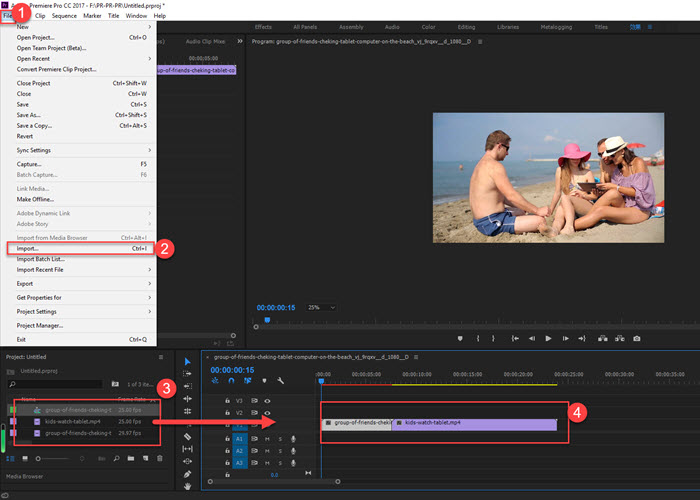
Task: Click Find magnifier in Project panel footer
Action: (117, 458)
